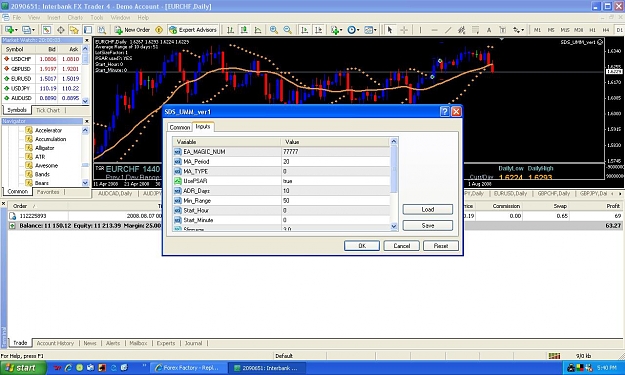Toggle the Data Window crosshair-target icon
625x375 pixels.
[61, 30]
